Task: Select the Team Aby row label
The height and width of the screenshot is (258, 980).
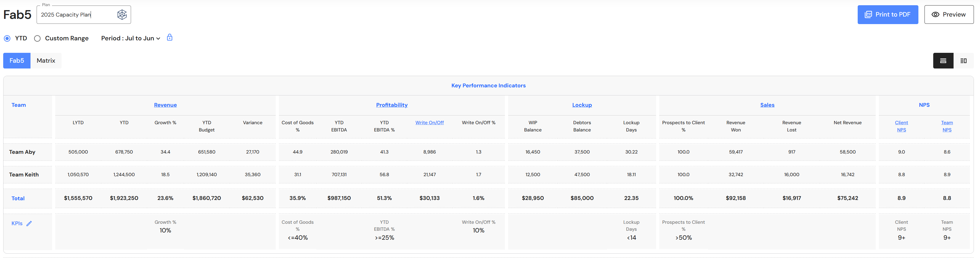Action: (22, 152)
